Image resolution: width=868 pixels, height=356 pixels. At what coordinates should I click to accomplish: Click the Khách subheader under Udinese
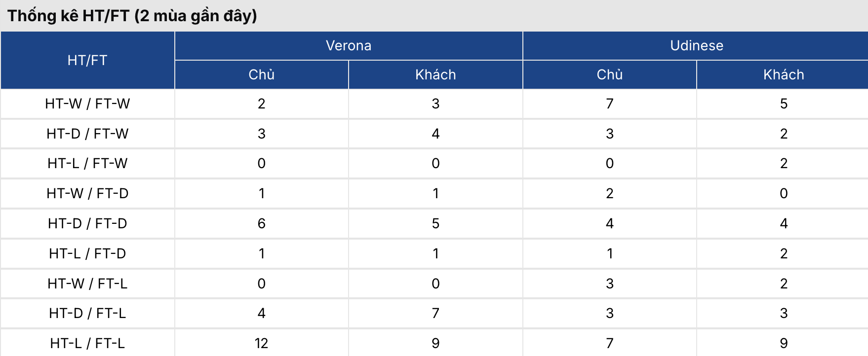(x=784, y=74)
